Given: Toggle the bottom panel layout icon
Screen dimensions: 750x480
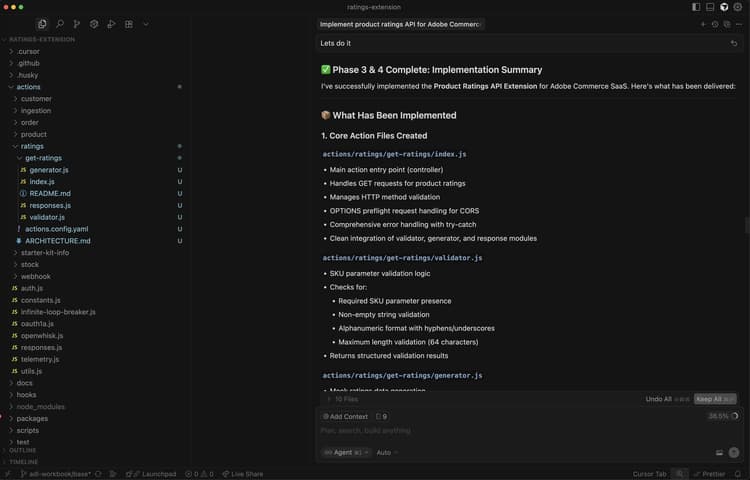Looking at the screenshot, I should [710, 7].
